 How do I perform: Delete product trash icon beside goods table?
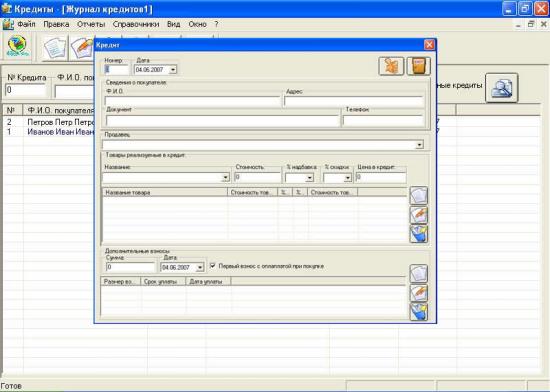[419, 234]
